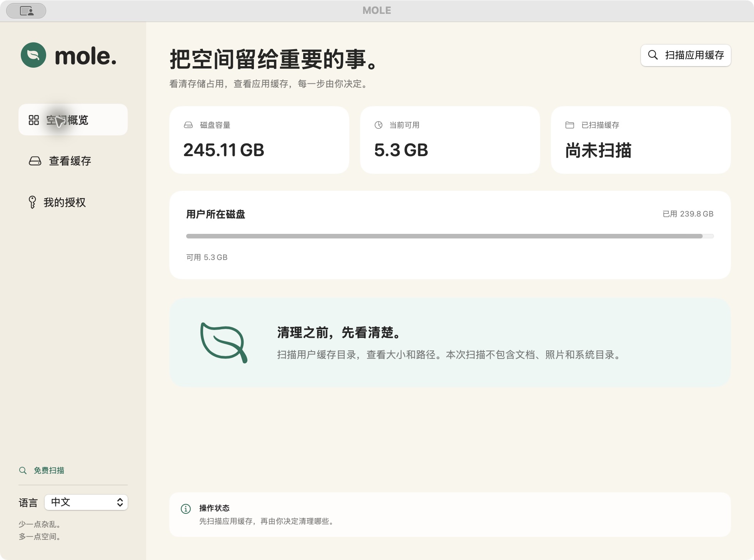Click the 少一点杂乱。 slogan text

(x=40, y=524)
